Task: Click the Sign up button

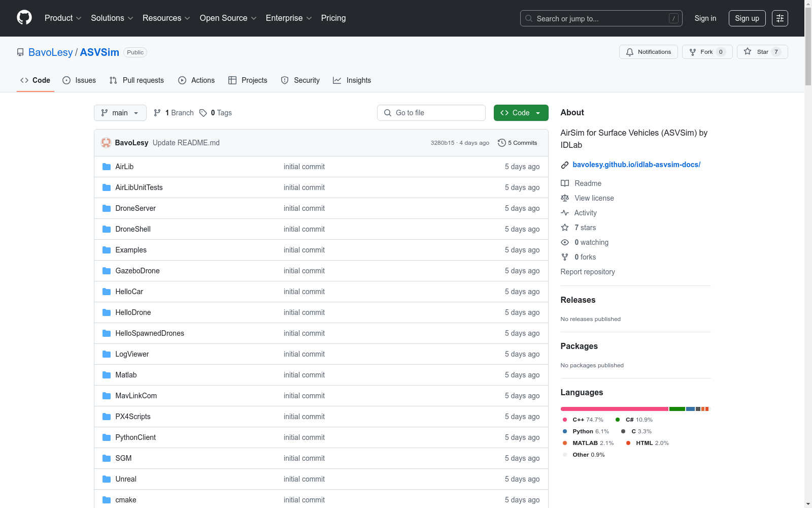Action: click(747, 18)
